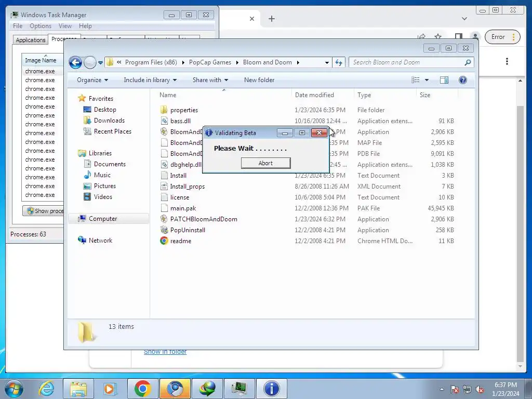Select the Install text document
532x399 pixels.
click(x=178, y=176)
